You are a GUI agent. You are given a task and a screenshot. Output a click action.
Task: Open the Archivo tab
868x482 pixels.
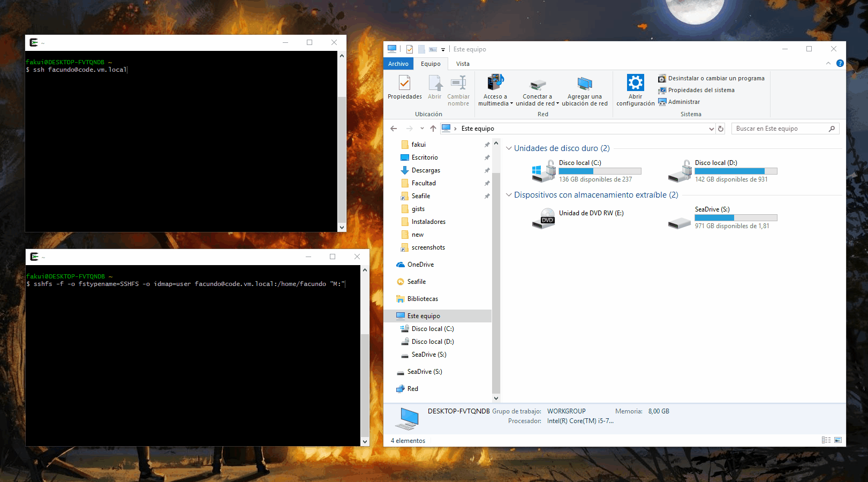click(x=398, y=64)
